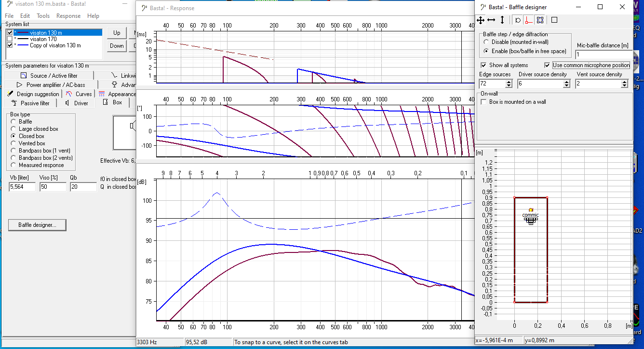
Task: Open the Help menu
Action: pos(93,16)
